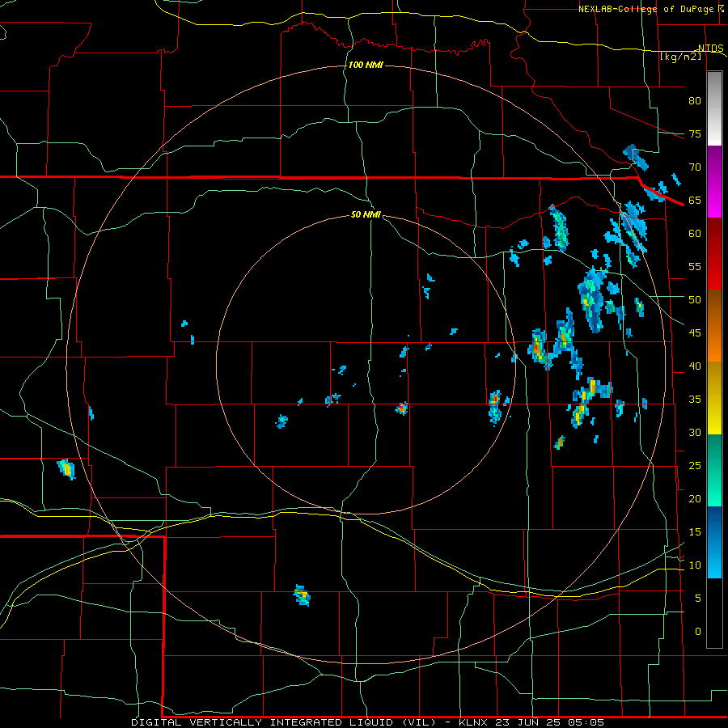
Task: Click the 70 value on the color scale
Action: click(695, 167)
